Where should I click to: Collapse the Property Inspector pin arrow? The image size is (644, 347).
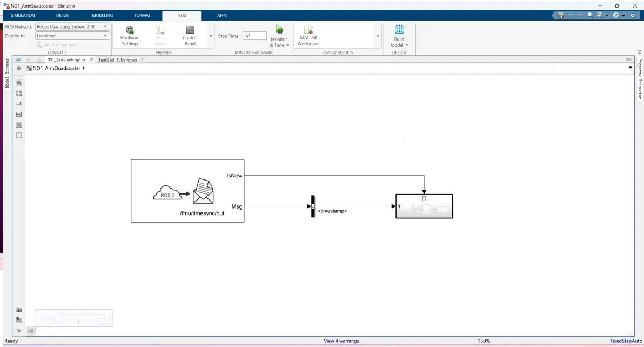coord(640,52)
